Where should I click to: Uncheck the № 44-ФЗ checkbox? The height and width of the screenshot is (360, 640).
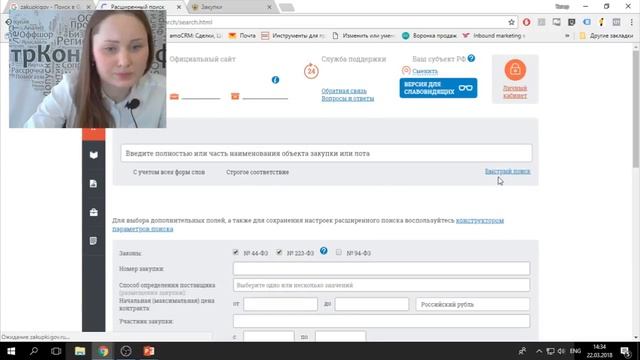(x=236, y=253)
